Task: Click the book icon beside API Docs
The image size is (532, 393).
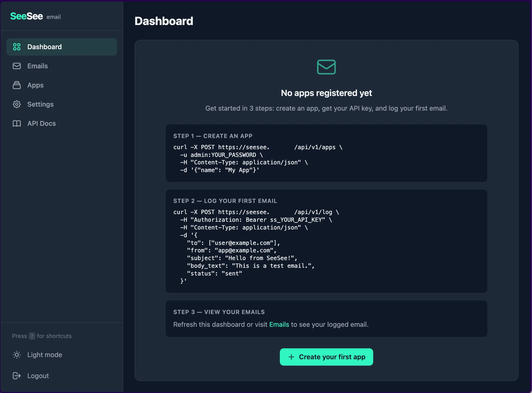Action: (16, 123)
